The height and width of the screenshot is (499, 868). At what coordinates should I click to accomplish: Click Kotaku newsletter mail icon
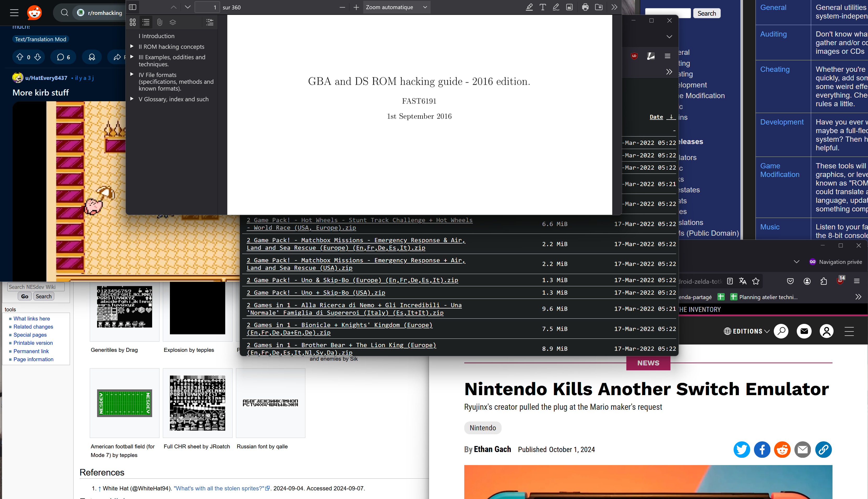click(804, 331)
